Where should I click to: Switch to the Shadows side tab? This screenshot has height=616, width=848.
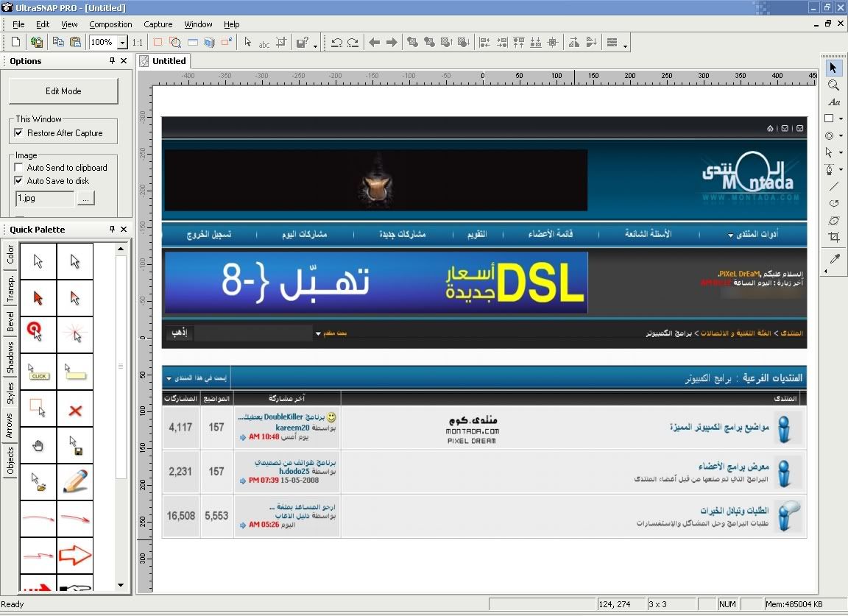(10, 358)
